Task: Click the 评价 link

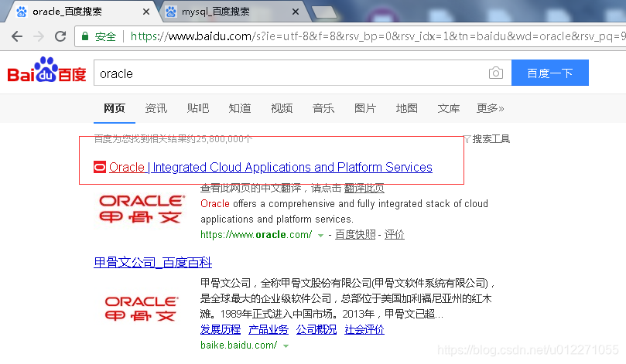Action: (x=395, y=234)
